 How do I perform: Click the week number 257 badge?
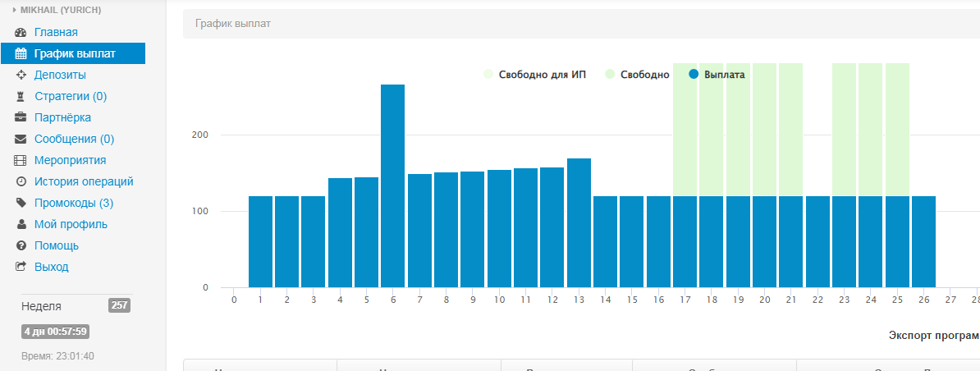119,306
